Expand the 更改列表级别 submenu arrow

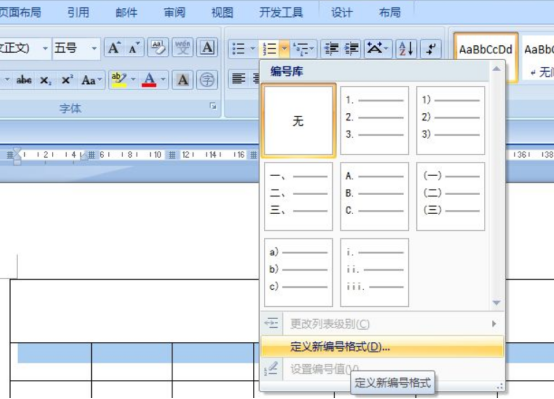pyautogui.click(x=494, y=324)
